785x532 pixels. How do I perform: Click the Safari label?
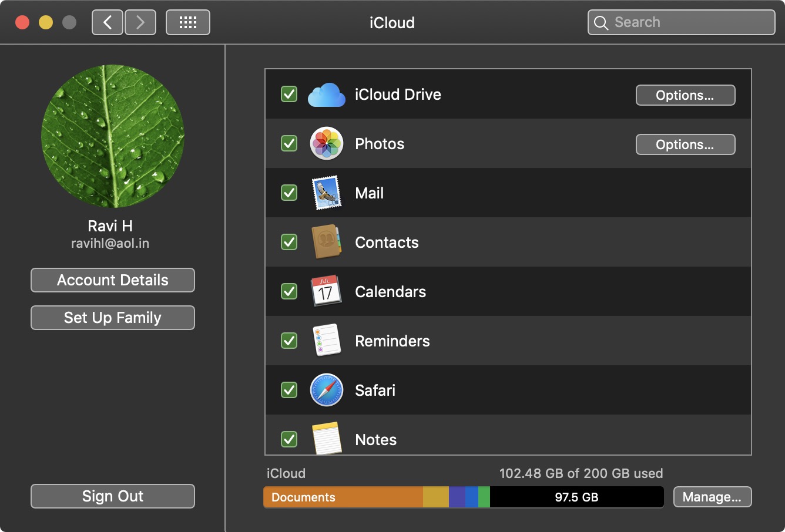pos(375,390)
